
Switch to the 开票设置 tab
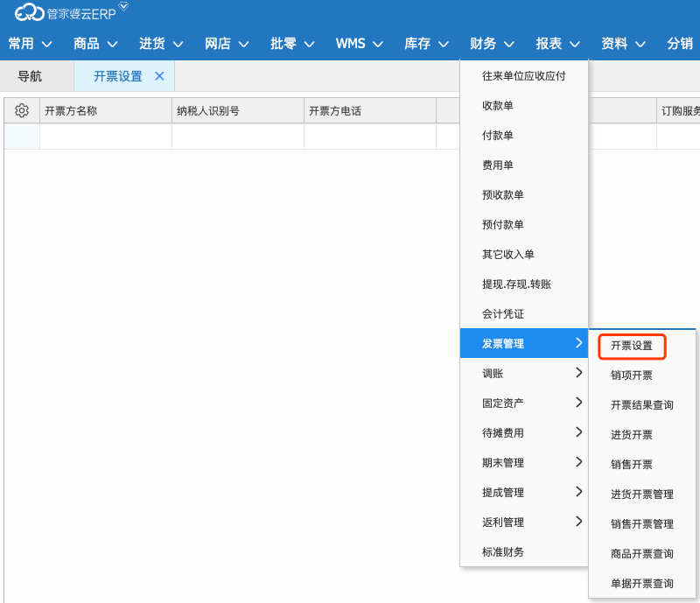point(118,76)
